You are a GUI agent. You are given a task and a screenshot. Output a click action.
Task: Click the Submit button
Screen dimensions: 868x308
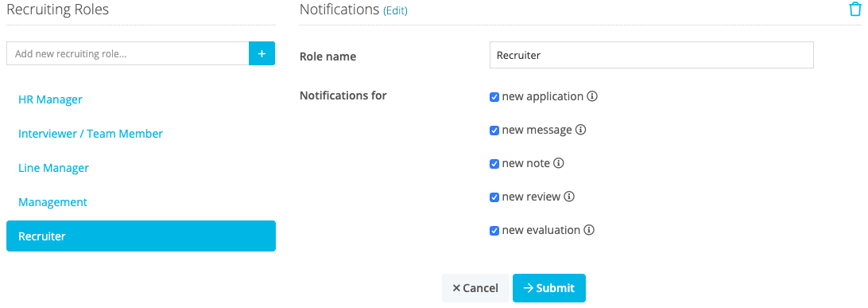click(549, 288)
